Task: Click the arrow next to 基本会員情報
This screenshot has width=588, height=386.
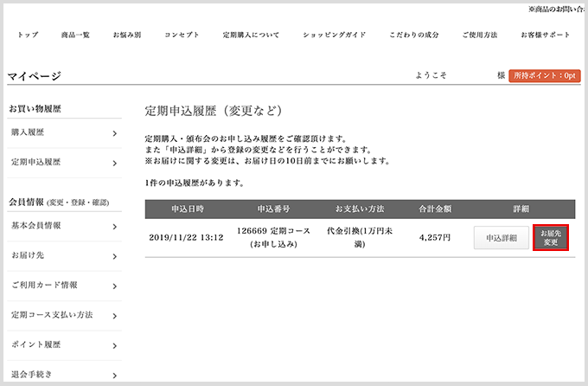Action: click(115, 227)
